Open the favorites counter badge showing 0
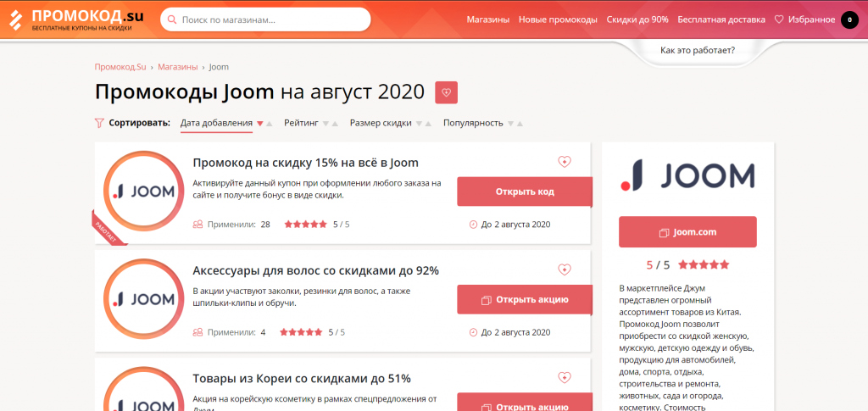Screen dimensions: 868x411 click(x=849, y=19)
